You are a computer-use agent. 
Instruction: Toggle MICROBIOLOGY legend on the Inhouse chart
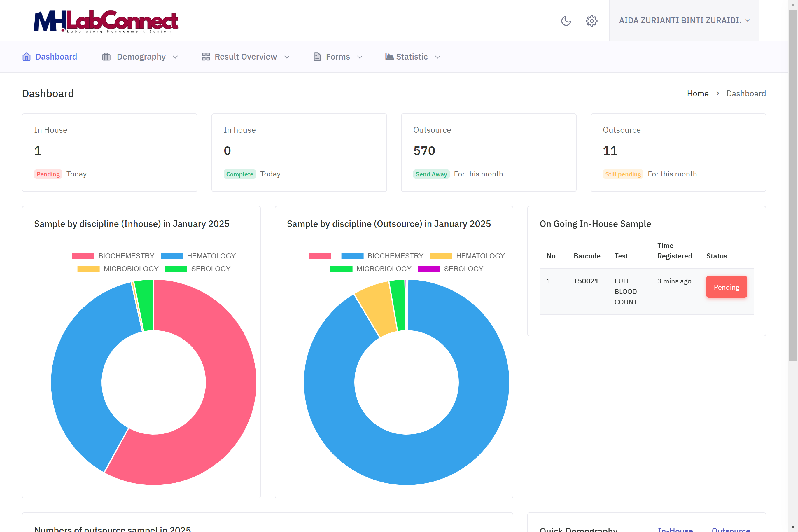pos(131,268)
